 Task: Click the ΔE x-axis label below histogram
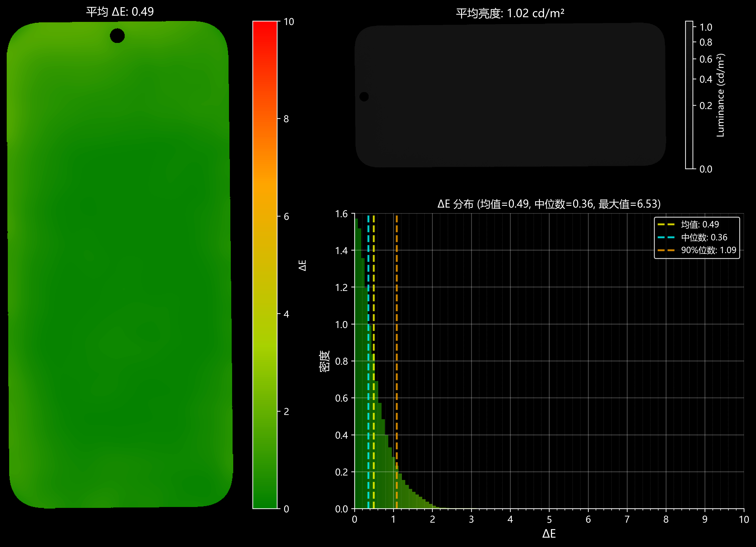coord(549,533)
